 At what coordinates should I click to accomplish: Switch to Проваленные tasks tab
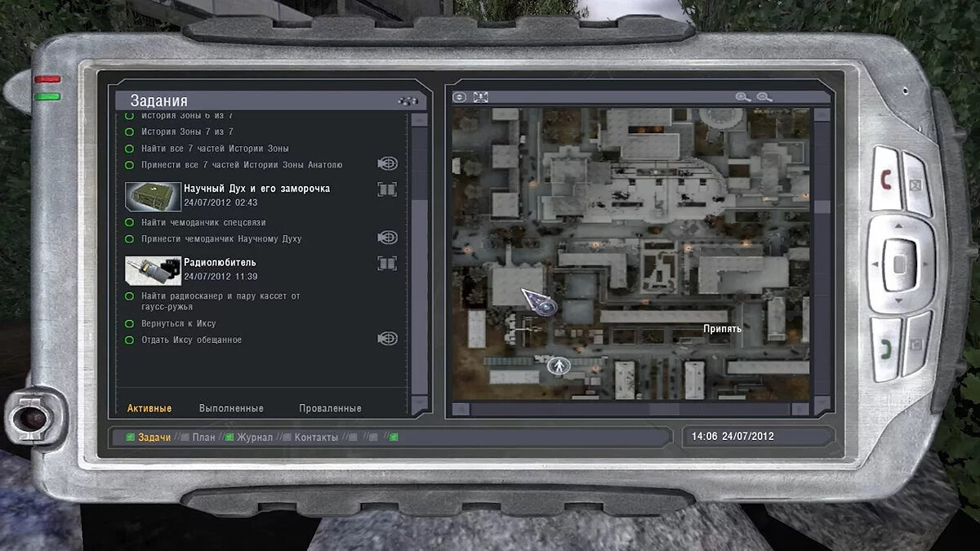click(330, 408)
